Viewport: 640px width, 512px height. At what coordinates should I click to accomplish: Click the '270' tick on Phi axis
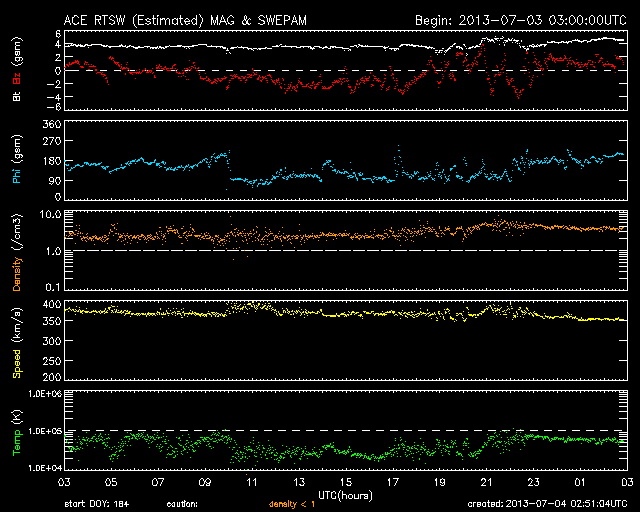(x=52, y=141)
